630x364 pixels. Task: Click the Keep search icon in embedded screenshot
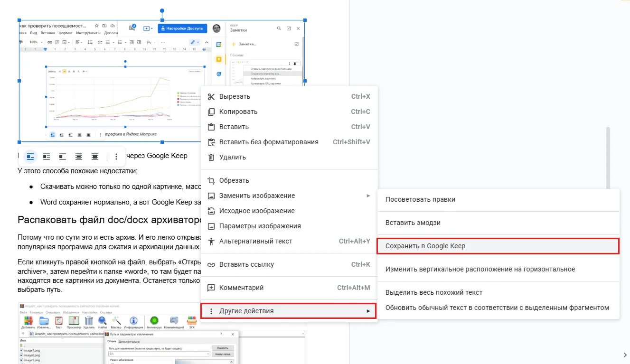[x=279, y=28]
